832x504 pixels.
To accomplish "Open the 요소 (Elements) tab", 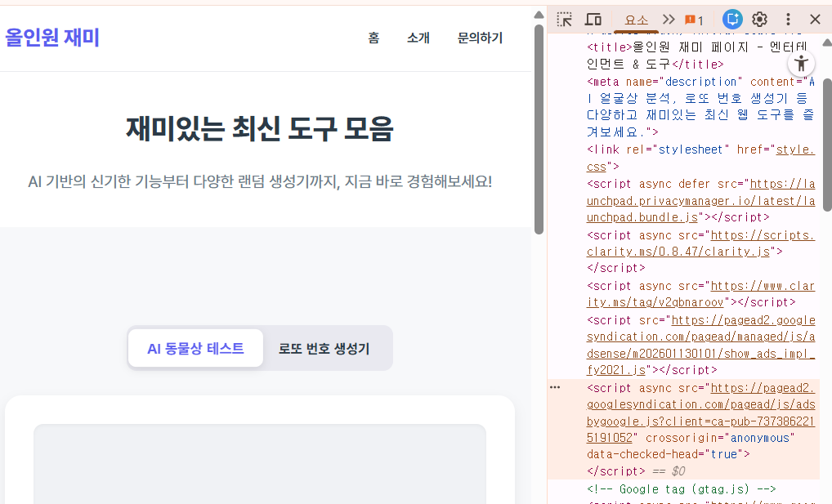I will tap(636, 20).
